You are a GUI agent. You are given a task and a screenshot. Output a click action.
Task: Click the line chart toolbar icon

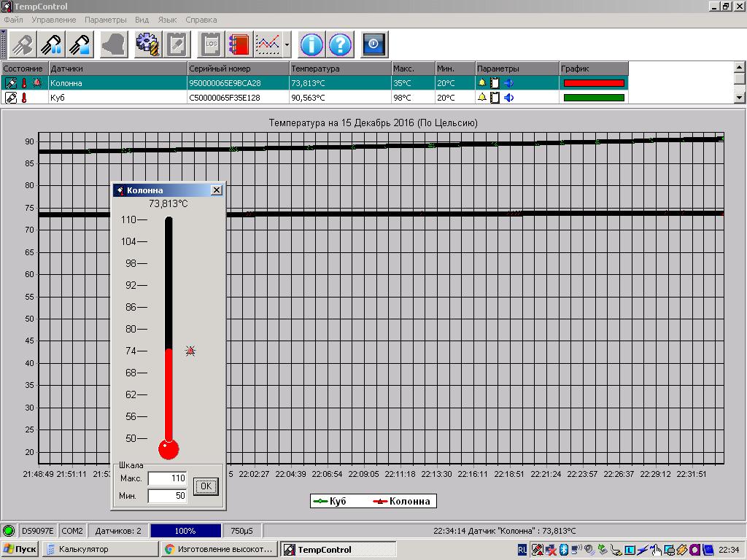click(x=268, y=44)
